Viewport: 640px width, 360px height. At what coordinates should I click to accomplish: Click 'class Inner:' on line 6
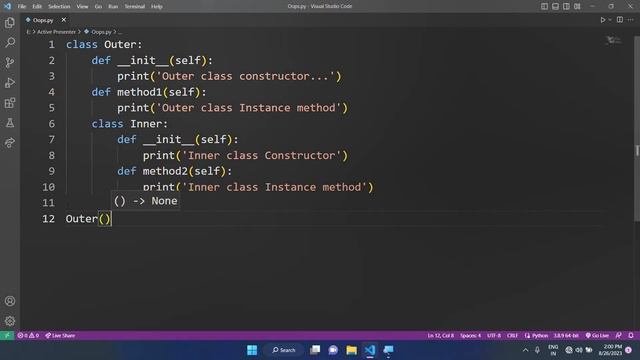pos(129,124)
